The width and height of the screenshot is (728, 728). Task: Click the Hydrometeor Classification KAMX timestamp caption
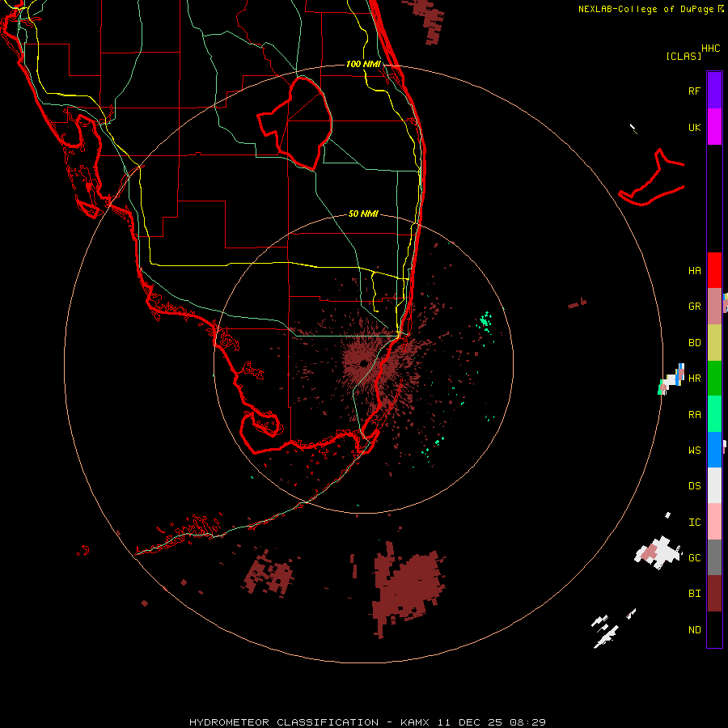click(367, 722)
